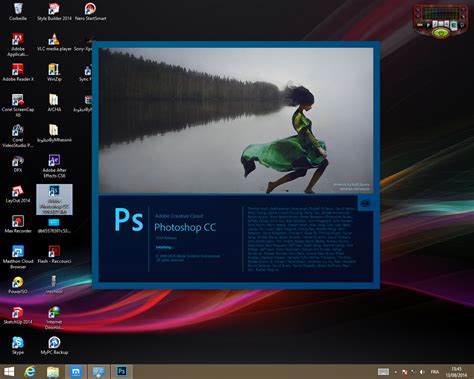The image size is (474, 379).
Task: Open the AICHA folder on desktop
Action: coord(54,103)
